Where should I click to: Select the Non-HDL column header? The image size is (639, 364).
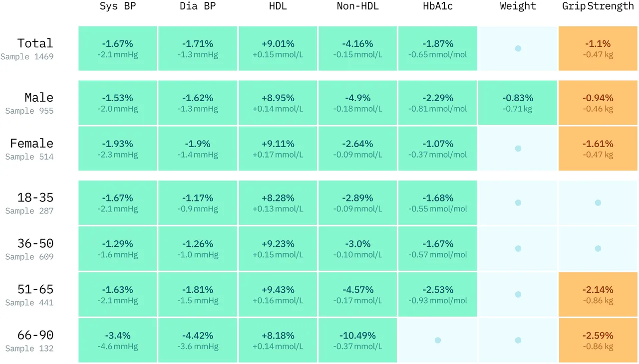coord(357,6)
